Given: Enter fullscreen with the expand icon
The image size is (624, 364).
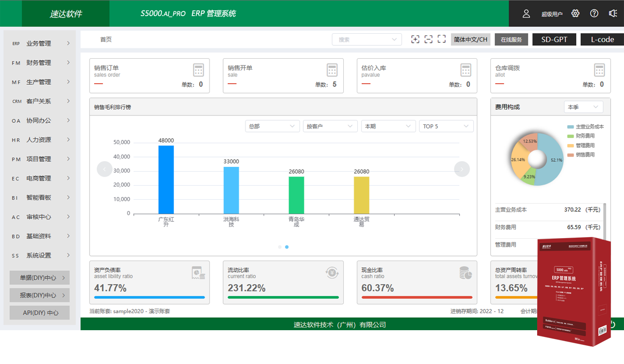Looking at the screenshot, I should tap(441, 39).
